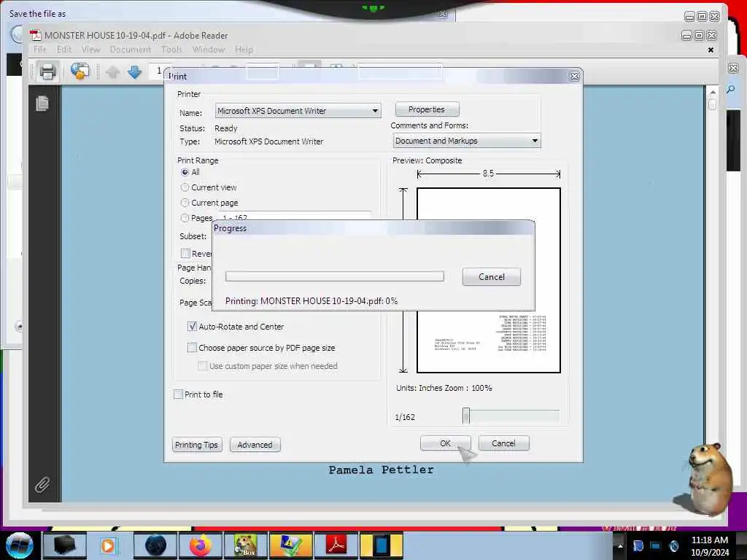Toggle the Reverse pages checkbox
The image size is (747, 560).
coord(186,253)
